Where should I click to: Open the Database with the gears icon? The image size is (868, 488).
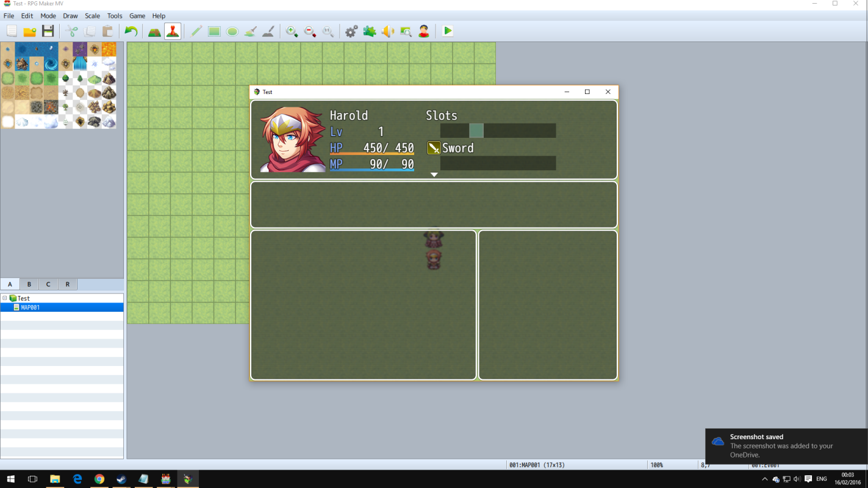coord(351,31)
